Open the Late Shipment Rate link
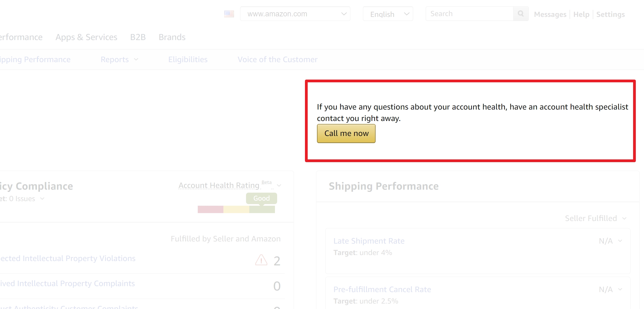Image resolution: width=644 pixels, height=309 pixels. pos(369,241)
